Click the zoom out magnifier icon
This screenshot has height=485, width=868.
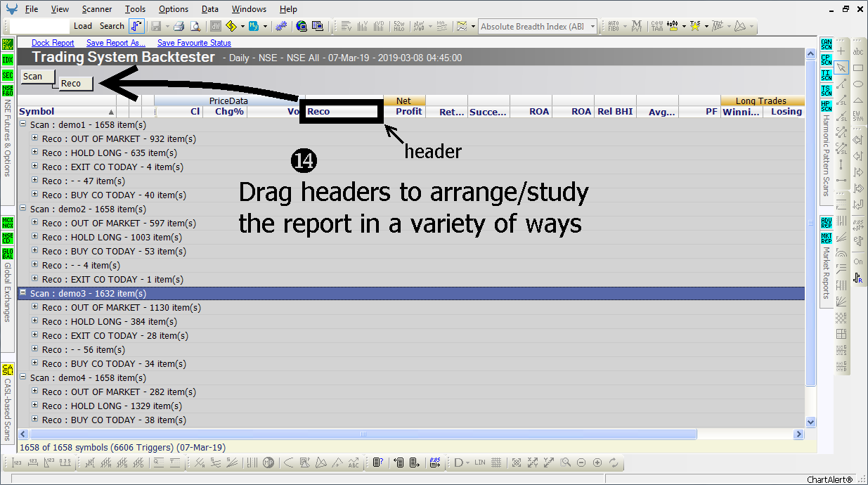[x=581, y=463]
